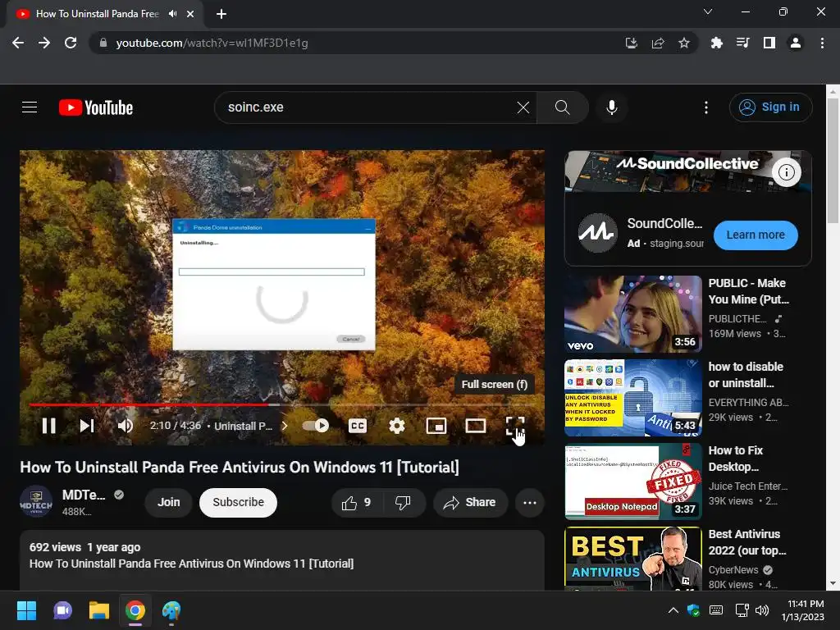Expand the Uninstall P... chapter chevron

click(x=285, y=426)
